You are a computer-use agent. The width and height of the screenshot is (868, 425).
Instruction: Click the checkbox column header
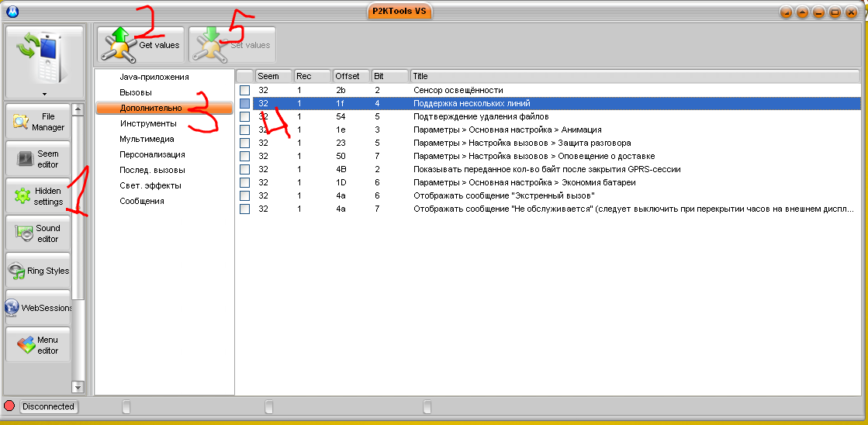click(244, 76)
